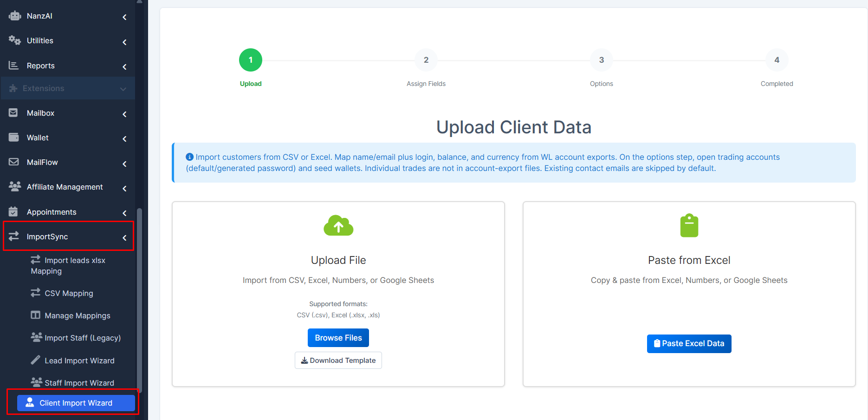868x420 pixels.
Task: Expand the MailFlow menu chevron
Action: (124, 164)
